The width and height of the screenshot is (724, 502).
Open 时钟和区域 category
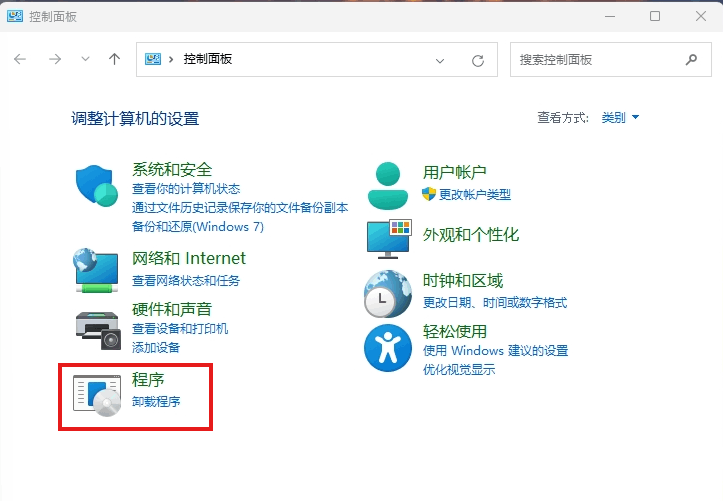click(x=463, y=280)
